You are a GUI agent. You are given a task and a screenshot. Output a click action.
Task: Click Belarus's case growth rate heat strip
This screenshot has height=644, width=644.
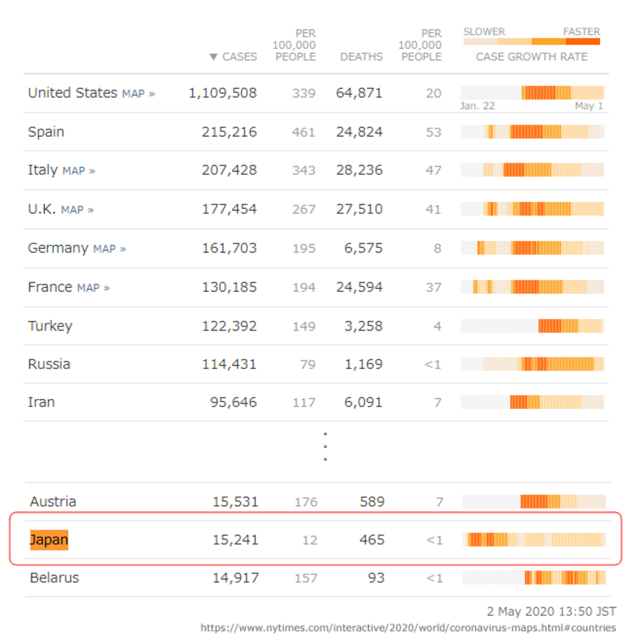click(x=534, y=578)
